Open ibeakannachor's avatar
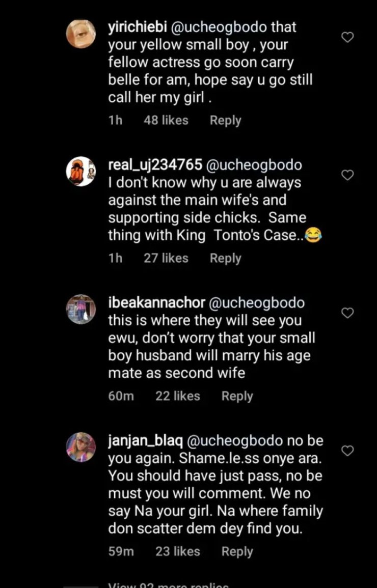This screenshot has height=588, width=377. point(81,310)
